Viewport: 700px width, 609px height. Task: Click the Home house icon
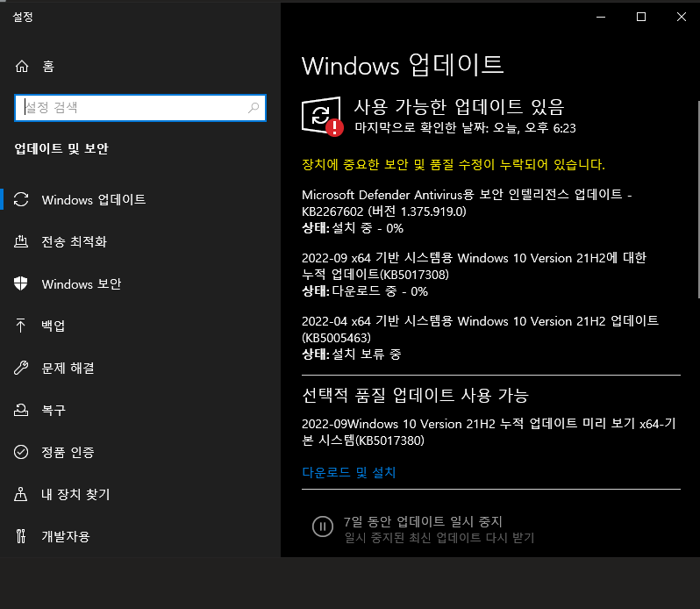coord(22,67)
